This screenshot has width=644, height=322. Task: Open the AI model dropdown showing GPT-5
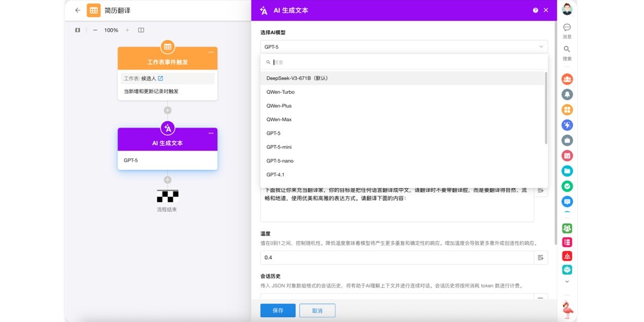click(402, 47)
